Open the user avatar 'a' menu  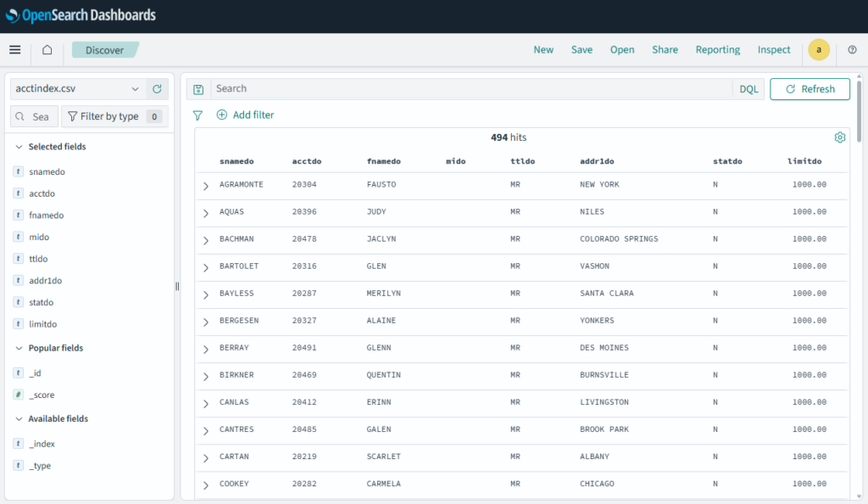[819, 50]
